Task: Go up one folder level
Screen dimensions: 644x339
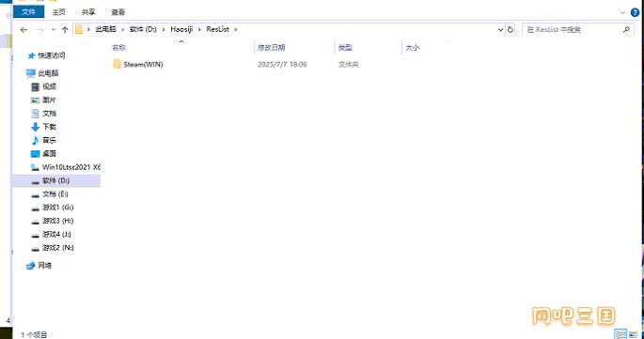Action: tap(65, 29)
